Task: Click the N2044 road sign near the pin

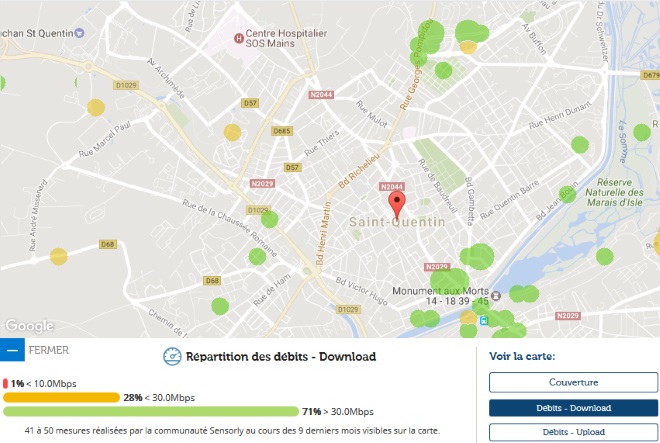Action: (x=392, y=187)
